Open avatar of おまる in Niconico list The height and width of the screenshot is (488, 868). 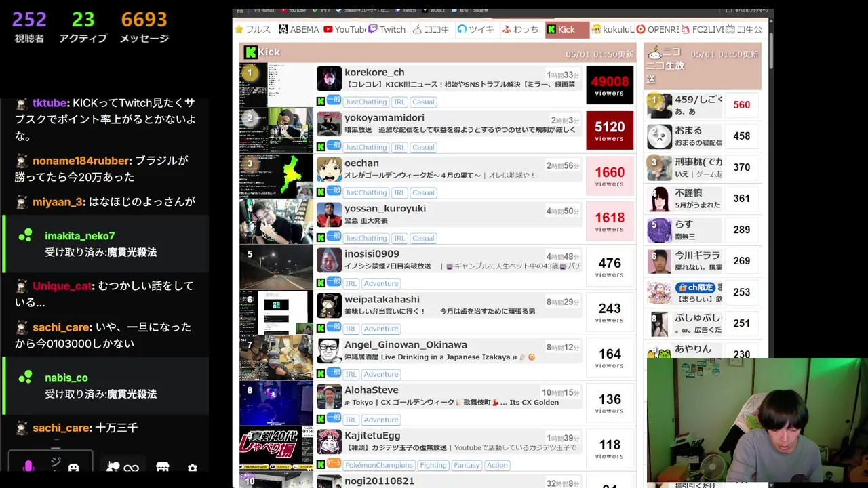(x=659, y=136)
